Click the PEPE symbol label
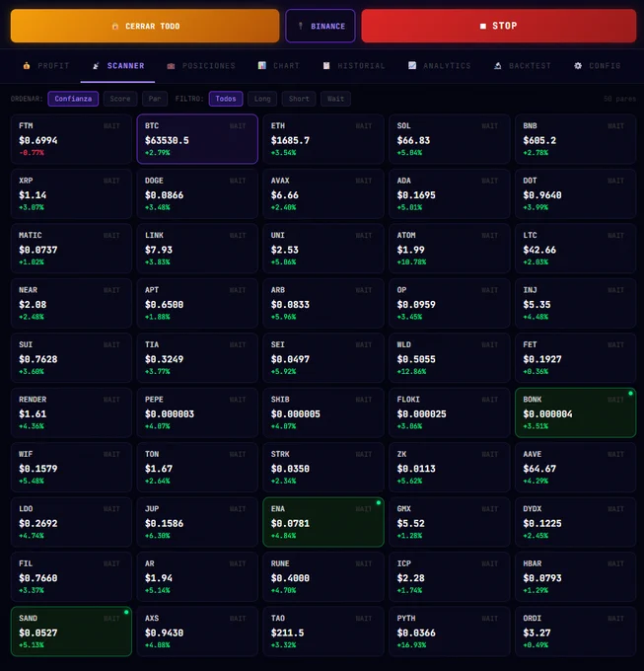Screen dimensions: 644x671 point(154,400)
